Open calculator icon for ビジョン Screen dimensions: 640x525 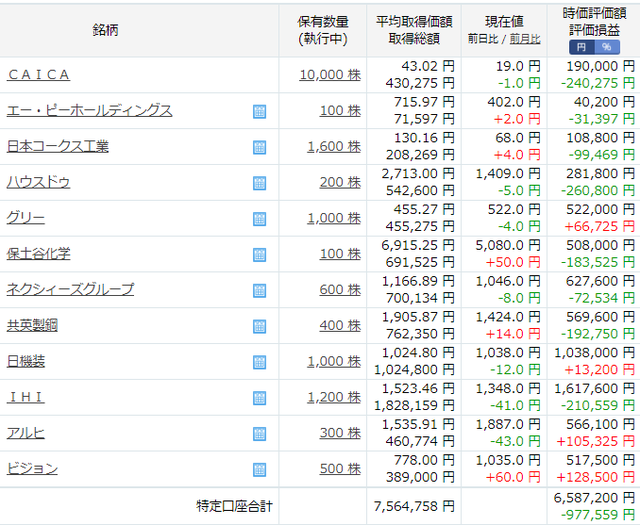coord(260,470)
